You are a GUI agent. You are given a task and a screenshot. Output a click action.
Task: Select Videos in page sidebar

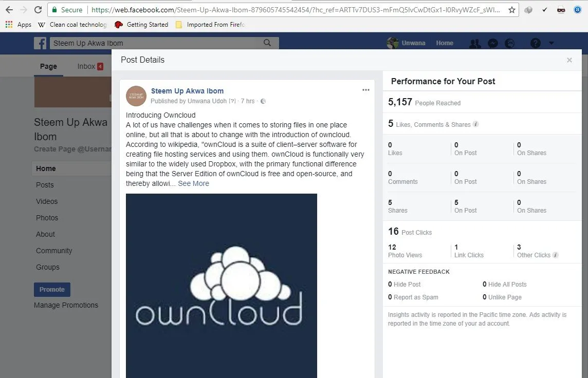coord(47,201)
